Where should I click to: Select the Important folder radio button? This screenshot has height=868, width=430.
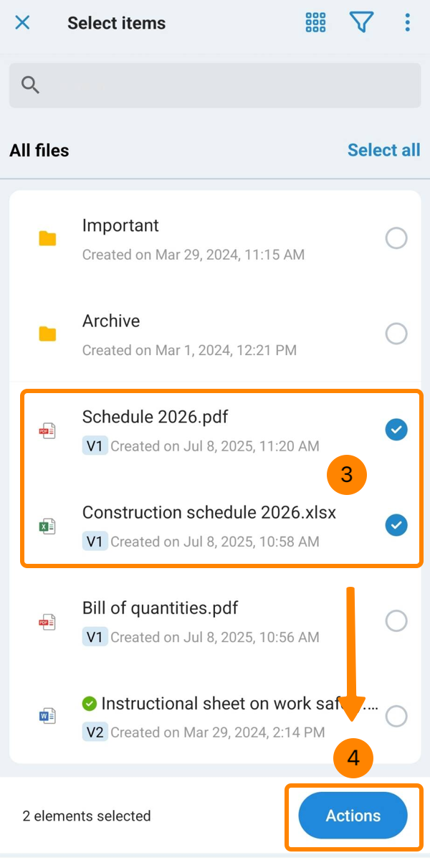396,238
